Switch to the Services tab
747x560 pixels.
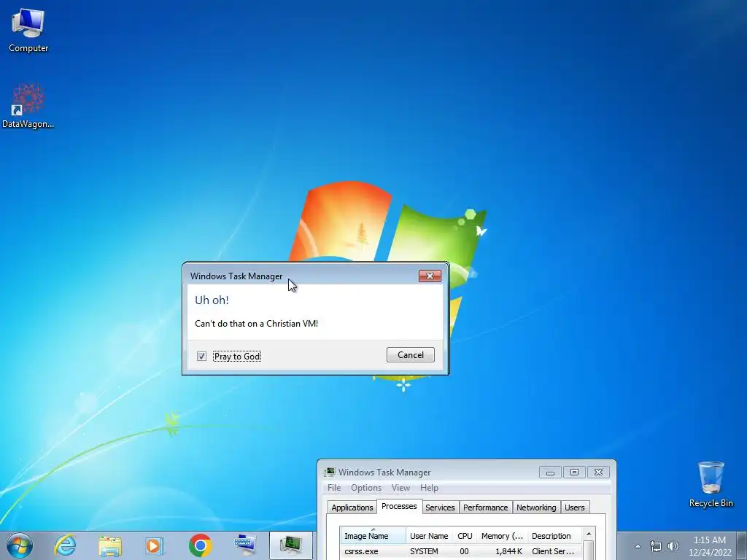[440, 507]
